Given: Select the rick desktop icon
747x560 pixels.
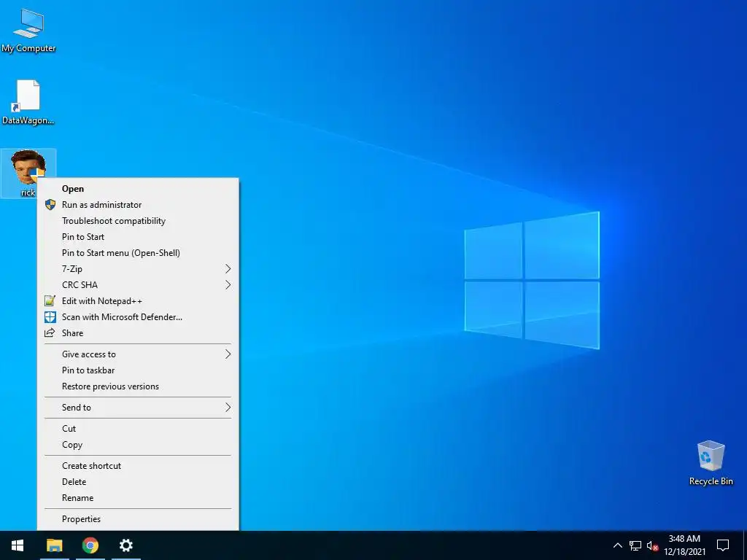Looking at the screenshot, I should (28, 174).
